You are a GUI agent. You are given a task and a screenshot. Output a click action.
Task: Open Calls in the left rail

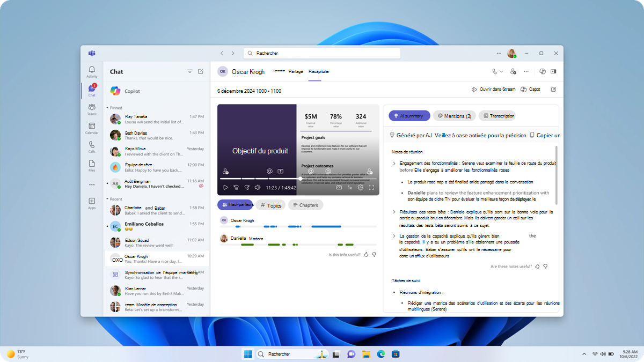(92, 147)
